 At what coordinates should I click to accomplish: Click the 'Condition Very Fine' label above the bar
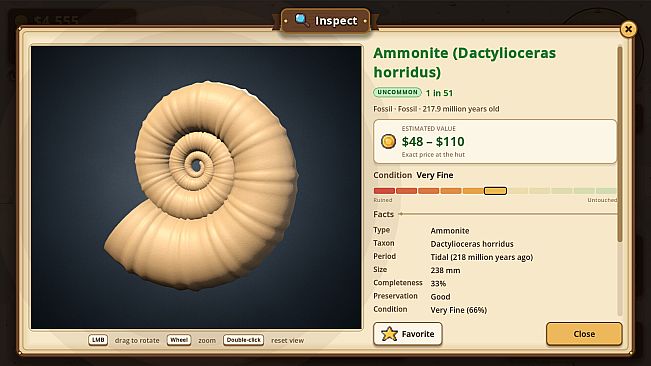point(413,175)
